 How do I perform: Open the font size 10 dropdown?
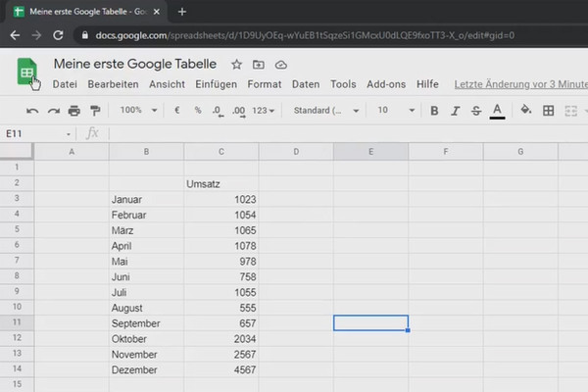click(394, 111)
